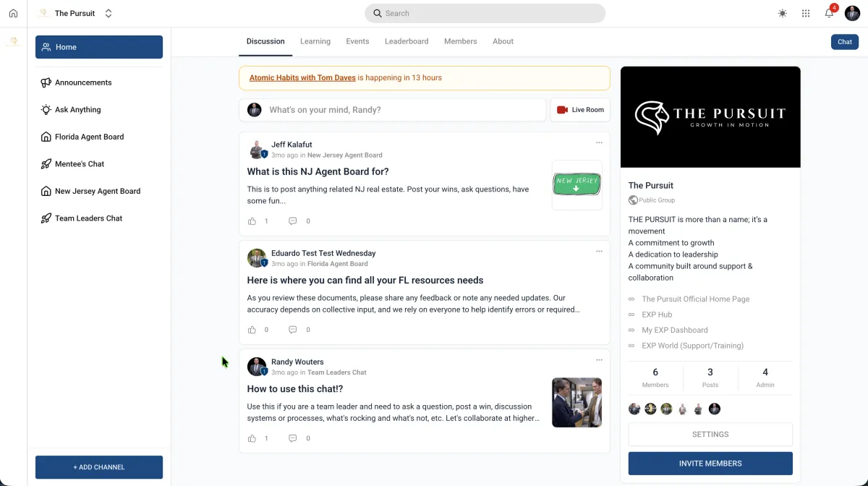The width and height of the screenshot is (868, 486).
Task: Toggle light/dark theme sun icon
Action: tap(783, 13)
